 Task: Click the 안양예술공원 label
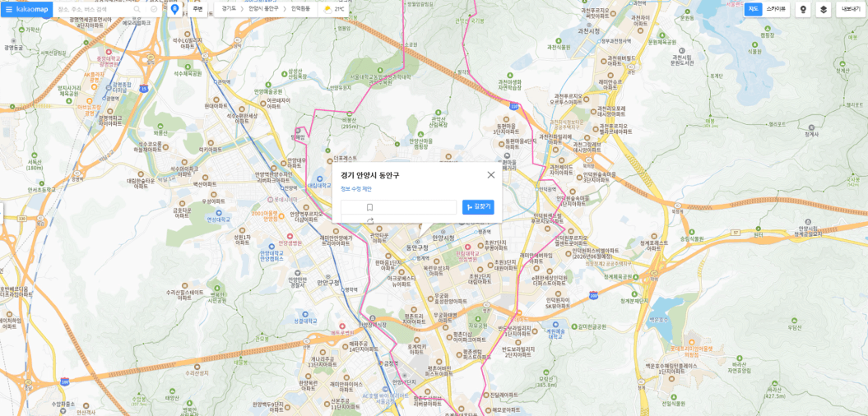[268, 91]
